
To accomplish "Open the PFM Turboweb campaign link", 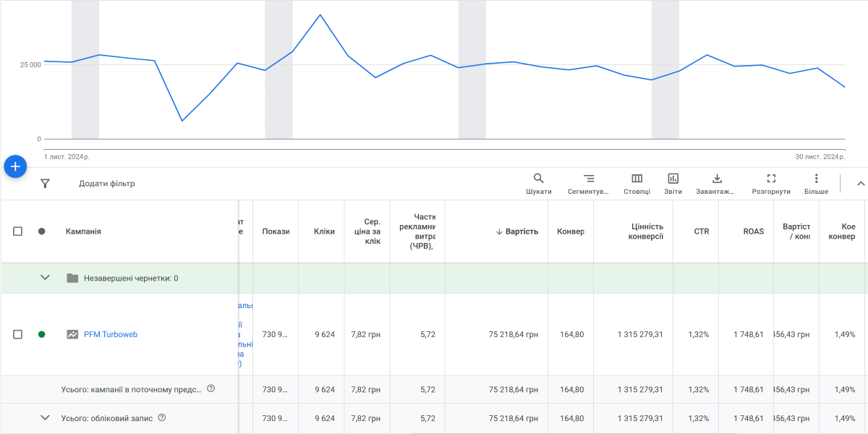I will tap(111, 334).
